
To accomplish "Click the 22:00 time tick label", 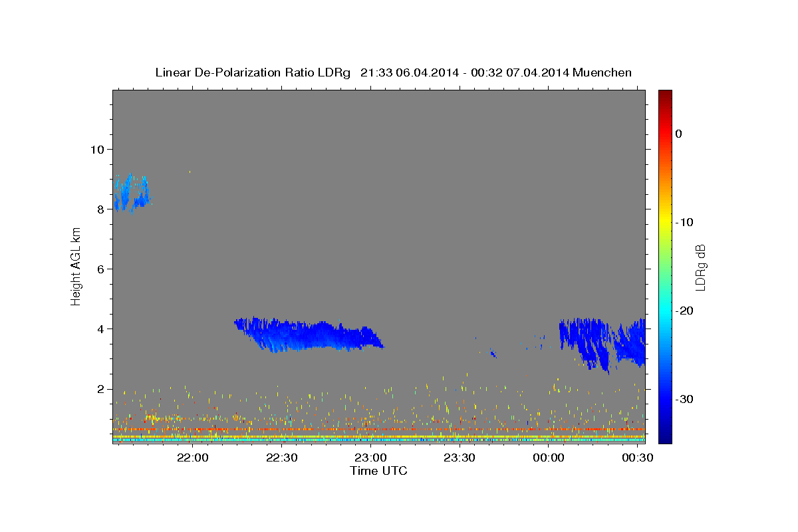I will (193, 458).
